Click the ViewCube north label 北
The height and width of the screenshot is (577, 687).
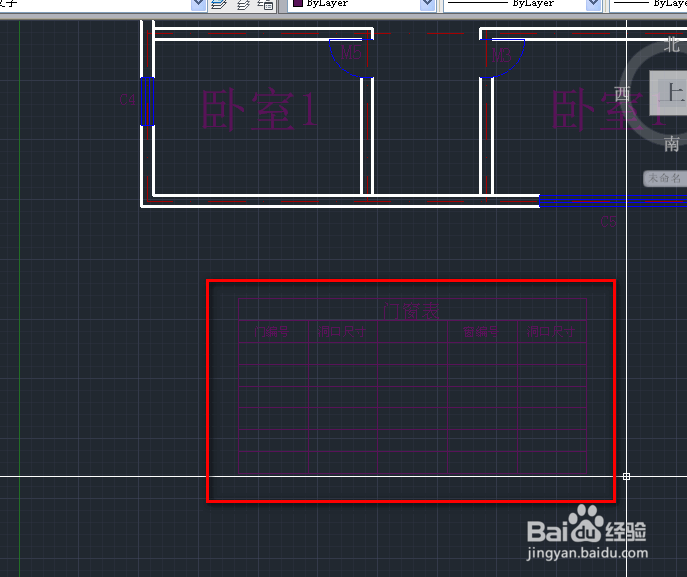671,44
